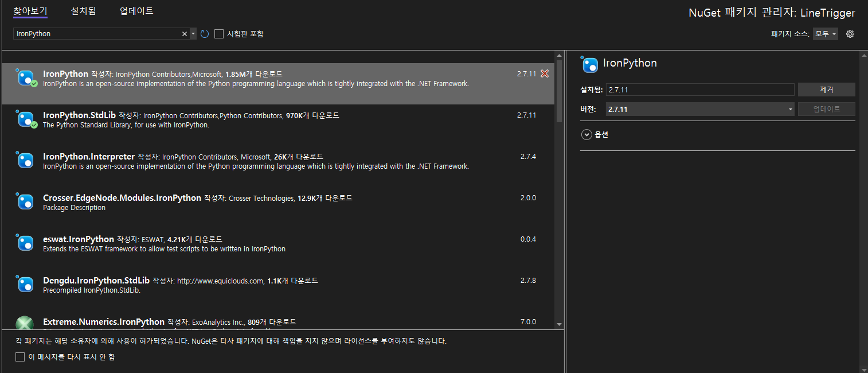Click version 7.0.0 of Extreme.Numerics.IronPython
The image size is (868, 373).
pos(528,322)
